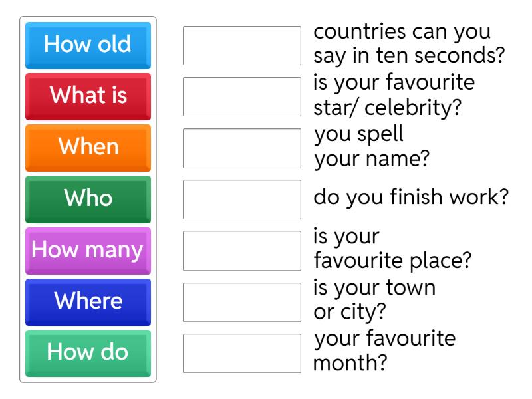Click the 'do you finish work?' text
The image size is (532, 399).
(x=411, y=198)
